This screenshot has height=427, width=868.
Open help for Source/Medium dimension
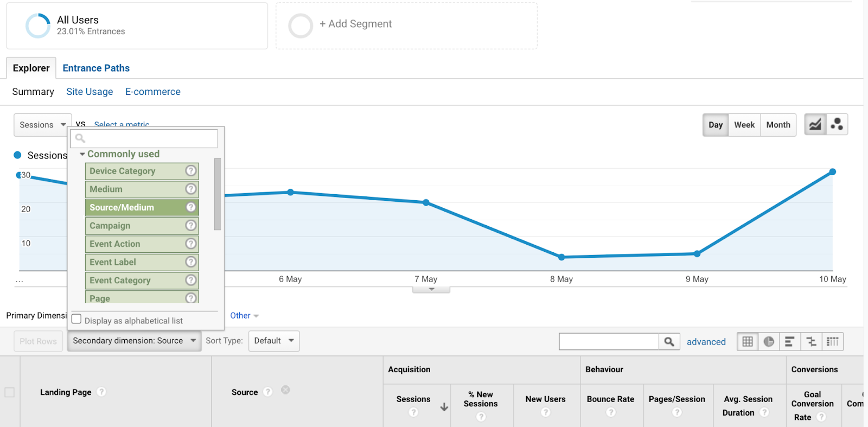click(x=190, y=207)
